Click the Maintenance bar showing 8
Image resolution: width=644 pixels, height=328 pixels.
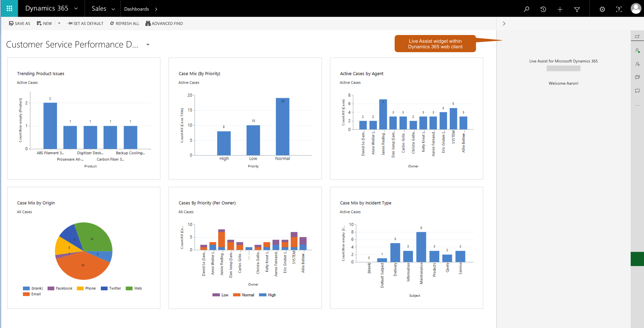pyautogui.click(x=421, y=247)
